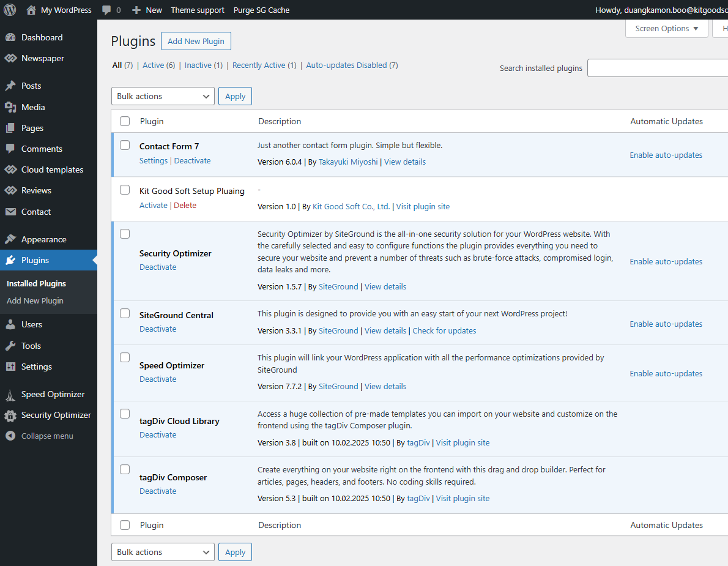Open the bottom Bulk actions dropdown
Image resolution: width=728 pixels, height=566 pixels.
(163, 552)
